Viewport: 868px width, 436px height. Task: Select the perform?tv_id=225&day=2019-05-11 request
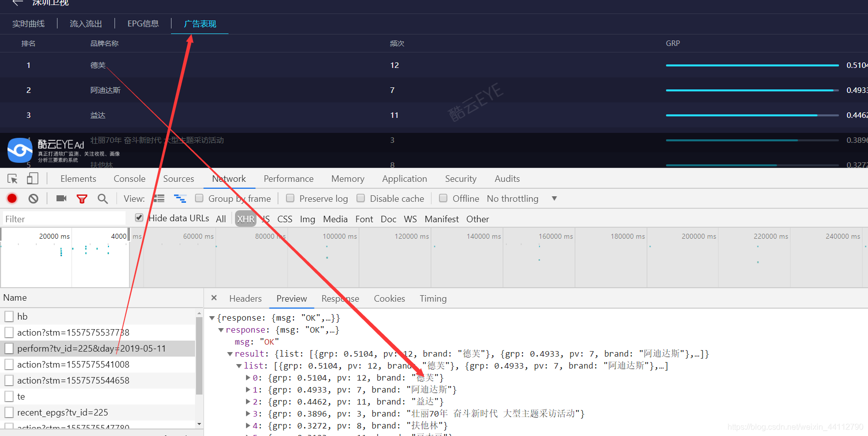point(97,349)
